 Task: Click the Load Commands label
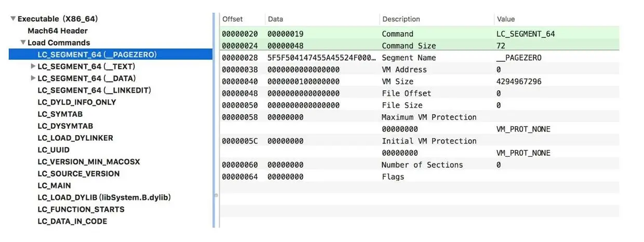point(59,43)
